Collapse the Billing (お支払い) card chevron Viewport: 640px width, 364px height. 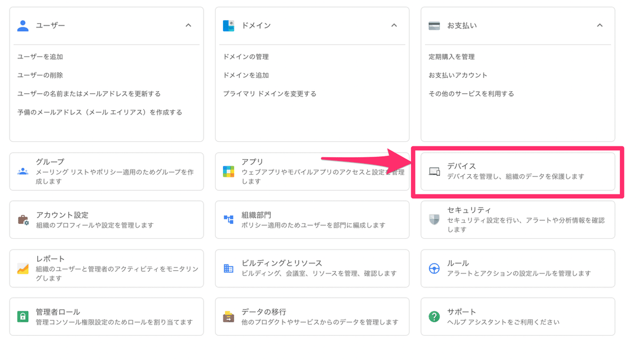(x=599, y=25)
